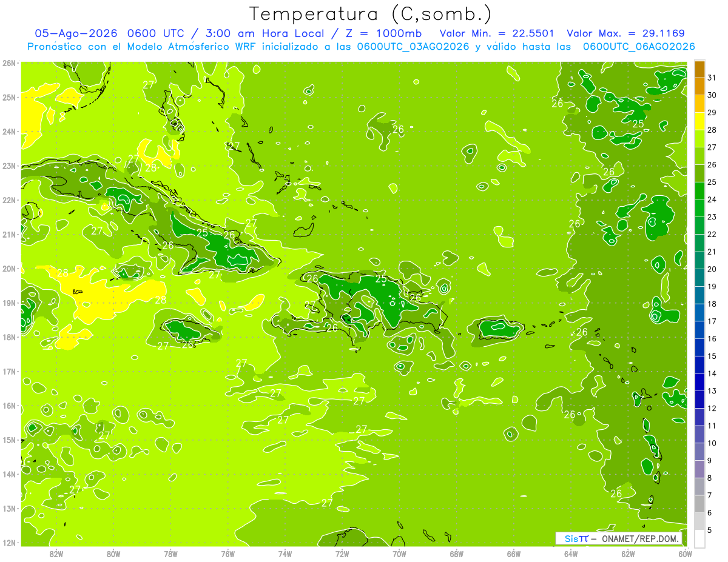Click the '68W' longitude axis label

pyautogui.click(x=456, y=554)
